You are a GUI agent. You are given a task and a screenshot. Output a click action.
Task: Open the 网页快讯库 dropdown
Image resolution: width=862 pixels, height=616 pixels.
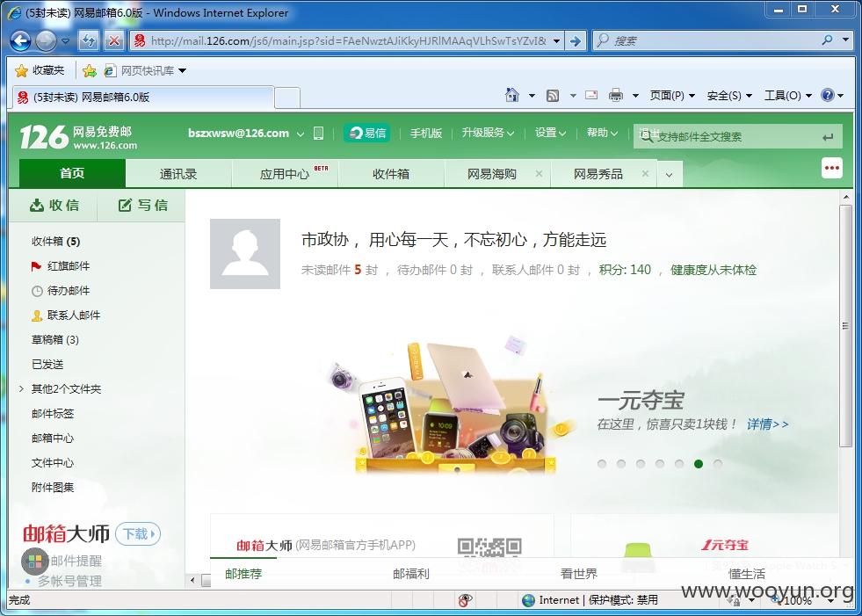click(183, 71)
